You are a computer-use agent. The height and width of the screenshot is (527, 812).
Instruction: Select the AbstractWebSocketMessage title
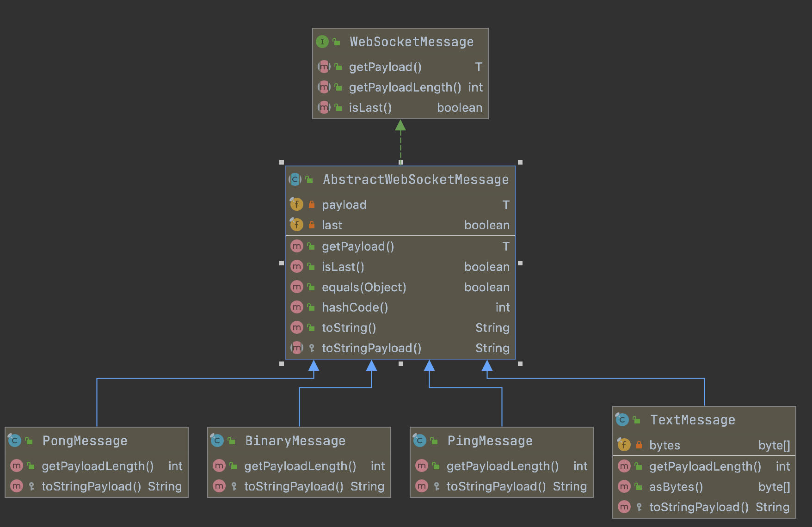coord(416,179)
